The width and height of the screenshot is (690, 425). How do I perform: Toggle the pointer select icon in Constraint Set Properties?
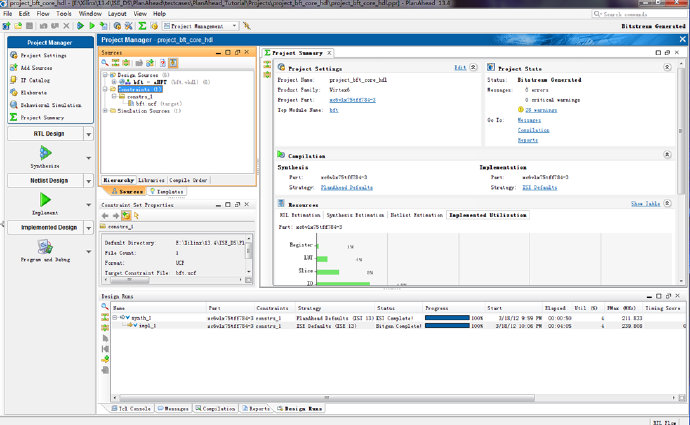pos(136,216)
